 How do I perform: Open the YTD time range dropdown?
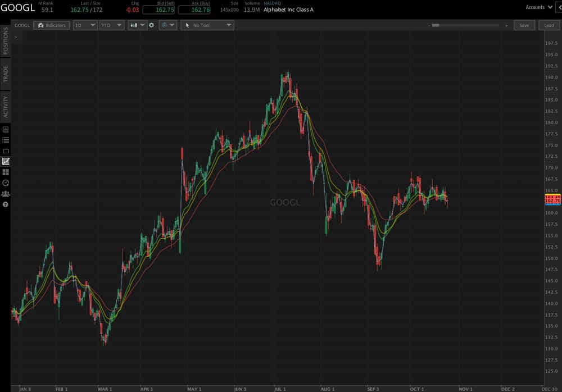[x=111, y=25]
